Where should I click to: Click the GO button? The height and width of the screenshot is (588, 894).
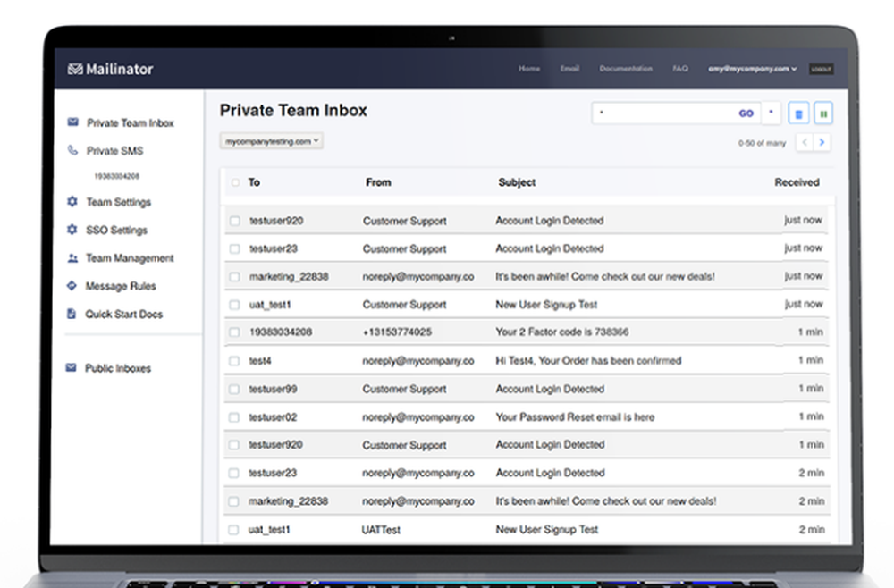(746, 113)
